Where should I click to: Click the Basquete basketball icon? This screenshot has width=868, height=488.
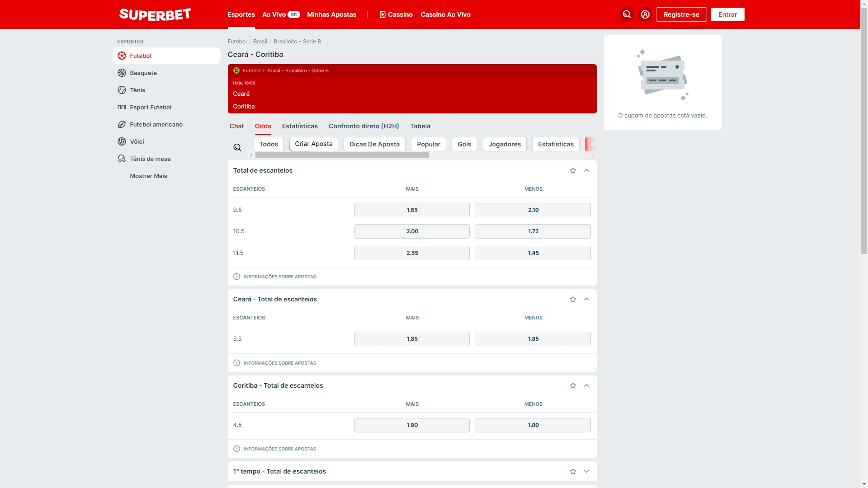[x=122, y=73]
